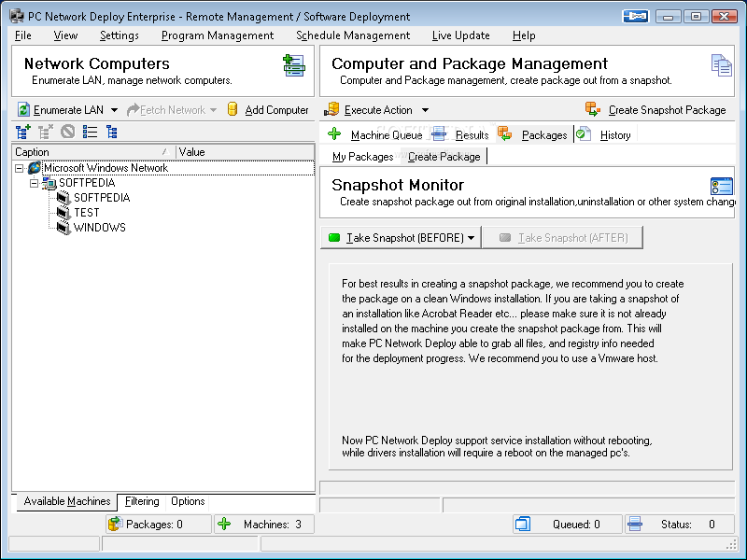Select the Filtering tab
Image resolution: width=747 pixels, height=560 pixels.
(x=142, y=501)
